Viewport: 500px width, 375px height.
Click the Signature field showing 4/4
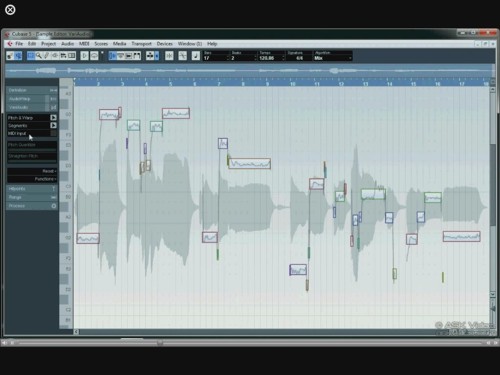299,58
